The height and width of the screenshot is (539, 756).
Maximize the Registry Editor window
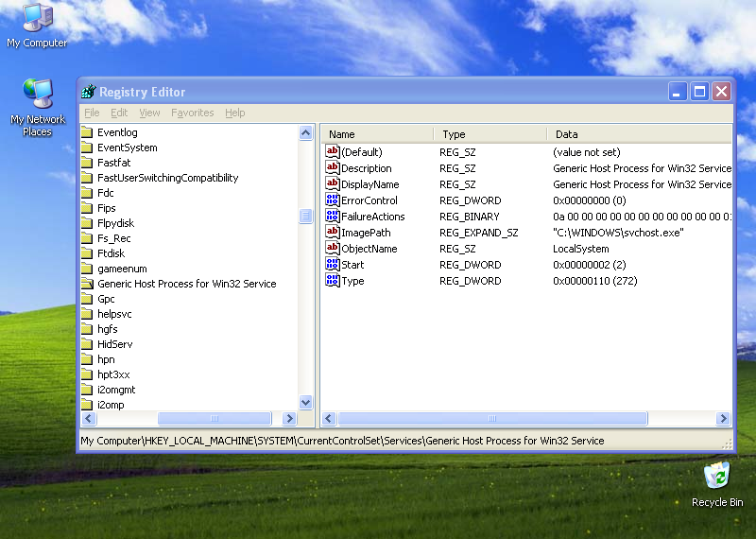[699, 91]
